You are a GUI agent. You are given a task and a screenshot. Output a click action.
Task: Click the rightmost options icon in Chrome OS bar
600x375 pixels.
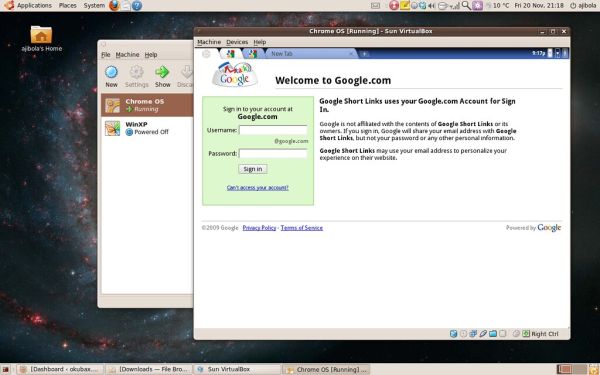click(x=565, y=54)
